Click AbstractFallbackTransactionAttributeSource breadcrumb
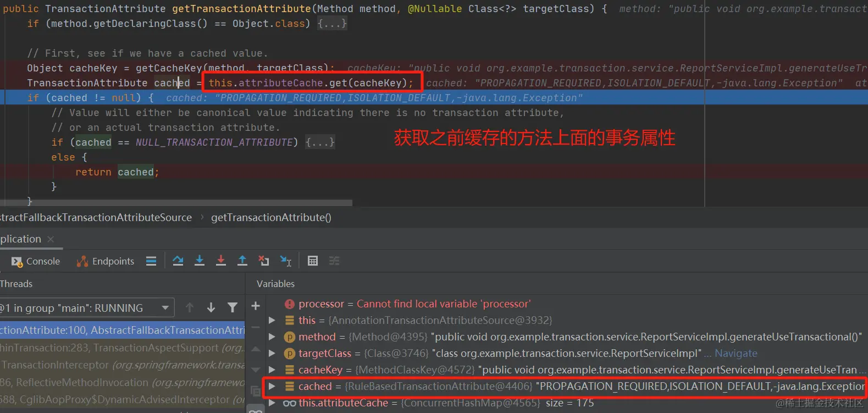 [x=96, y=217]
